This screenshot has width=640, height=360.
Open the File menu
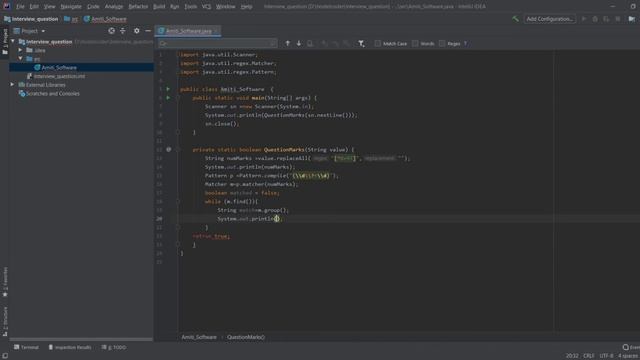tap(20, 7)
